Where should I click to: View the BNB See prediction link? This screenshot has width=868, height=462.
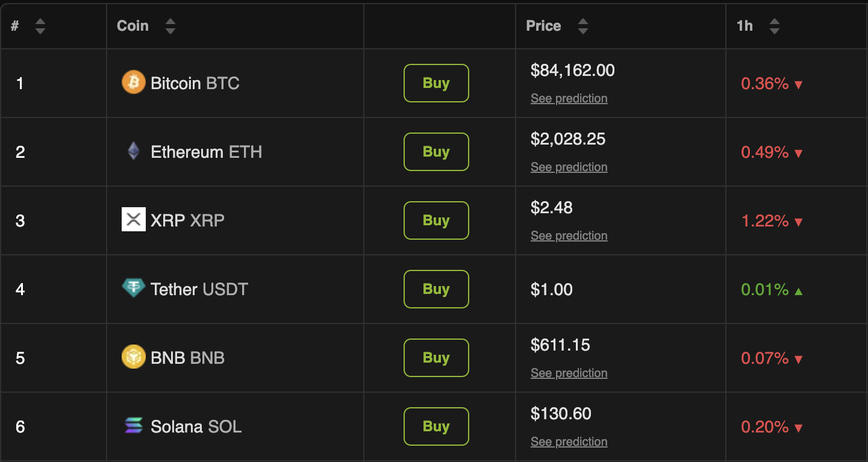click(569, 373)
